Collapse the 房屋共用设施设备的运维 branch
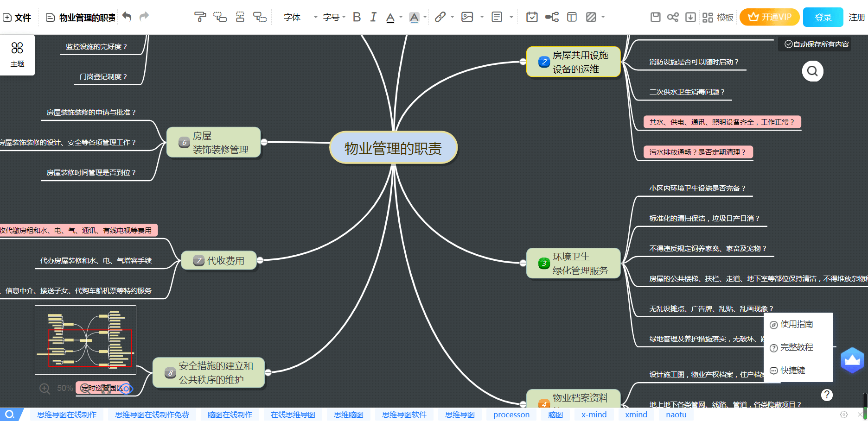Screen dimensions: 868x421 [523, 62]
